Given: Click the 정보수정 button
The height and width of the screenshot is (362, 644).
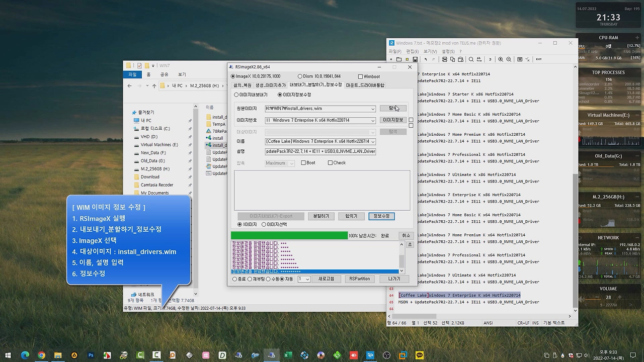Looking at the screenshot, I should click(x=381, y=216).
